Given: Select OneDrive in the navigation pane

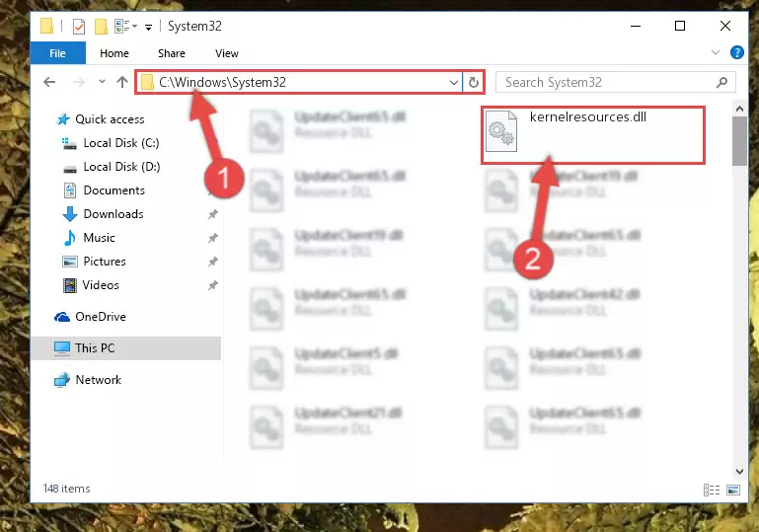Looking at the screenshot, I should pyautogui.click(x=101, y=317).
